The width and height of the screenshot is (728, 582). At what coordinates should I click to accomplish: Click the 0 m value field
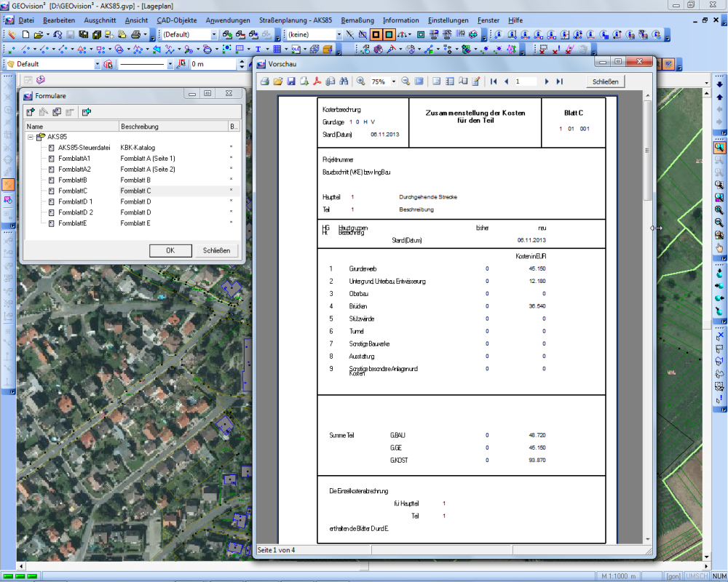coord(213,64)
